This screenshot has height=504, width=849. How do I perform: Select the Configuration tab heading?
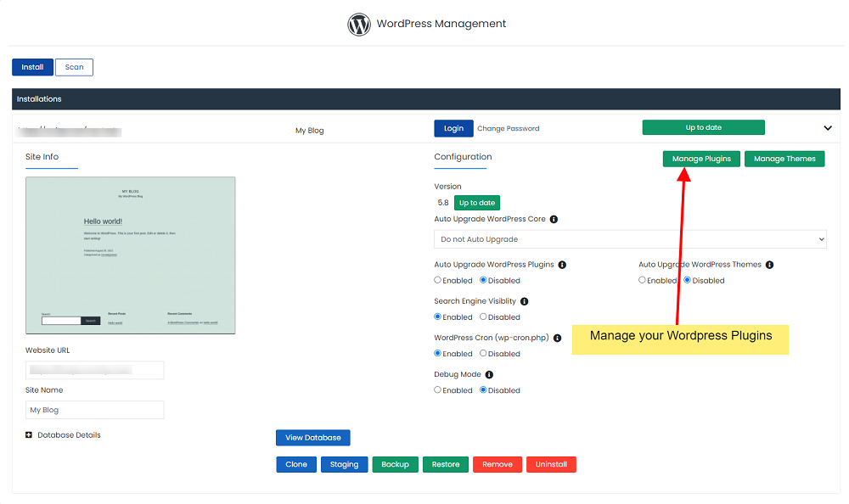tap(463, 156)
